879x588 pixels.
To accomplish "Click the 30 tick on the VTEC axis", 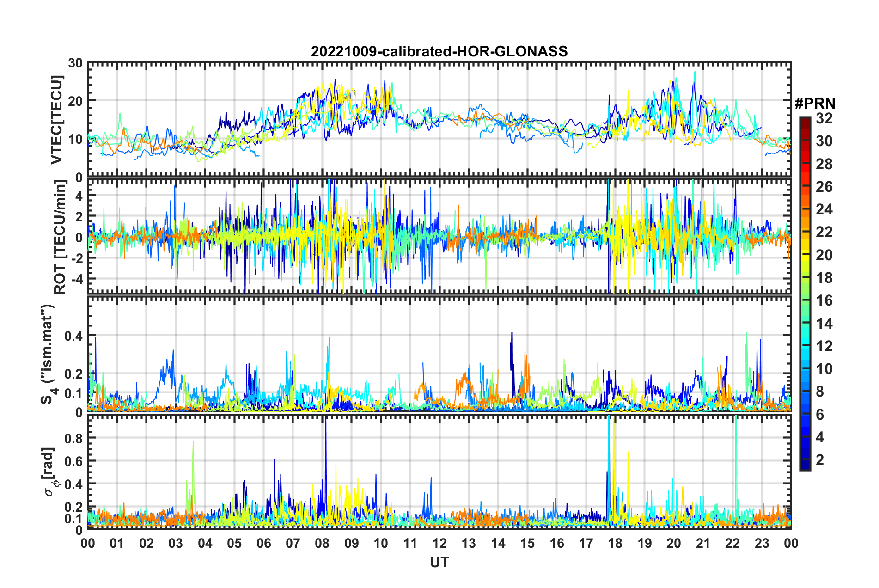I will tap(75, 63).
